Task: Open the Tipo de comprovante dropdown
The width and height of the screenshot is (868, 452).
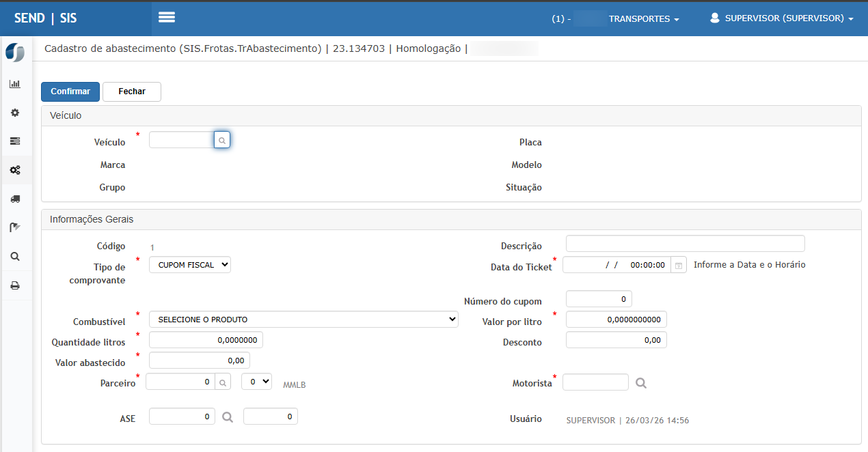Action: [x=190, y=264]
